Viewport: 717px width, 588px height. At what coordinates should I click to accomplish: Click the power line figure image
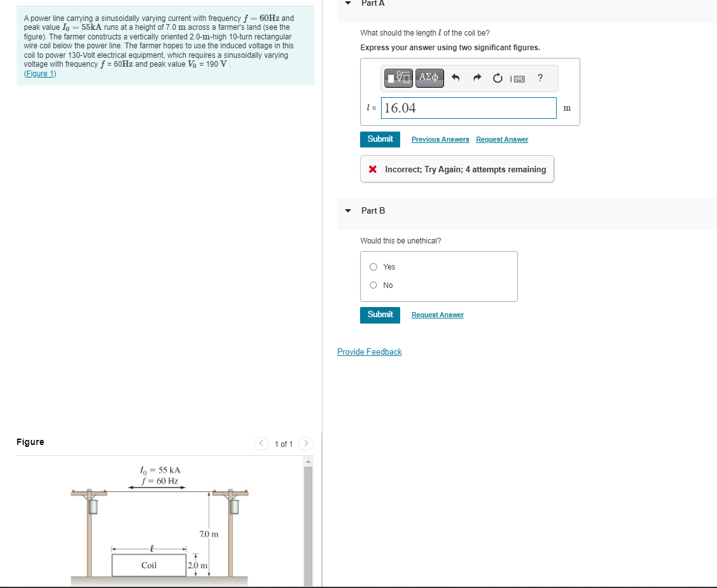(160, 526)
